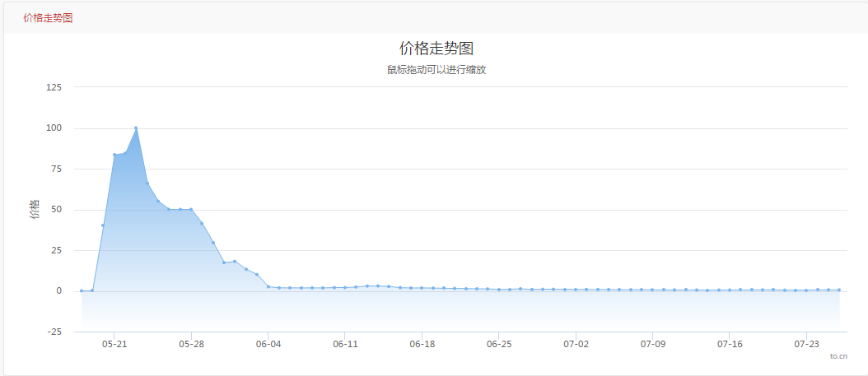
Task: Click the subtitle 鼠标拖动可以进行缩放
Action: click(436, 70)
